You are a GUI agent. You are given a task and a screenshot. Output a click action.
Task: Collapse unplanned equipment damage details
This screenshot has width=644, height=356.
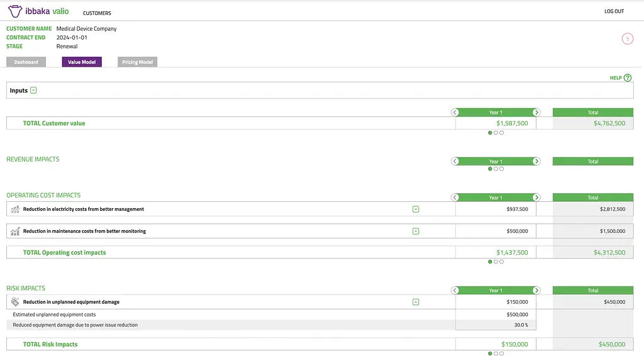pos(416,302)
